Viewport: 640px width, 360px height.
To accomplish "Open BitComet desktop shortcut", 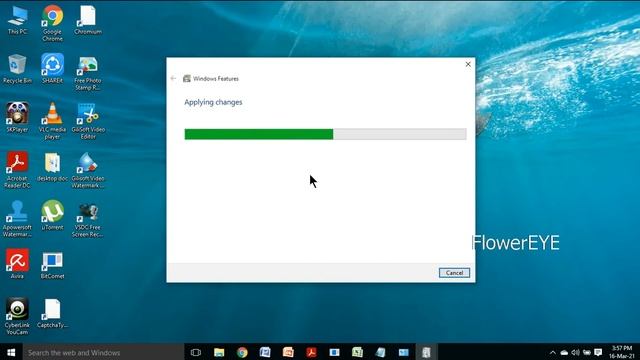I will point(52,265).
